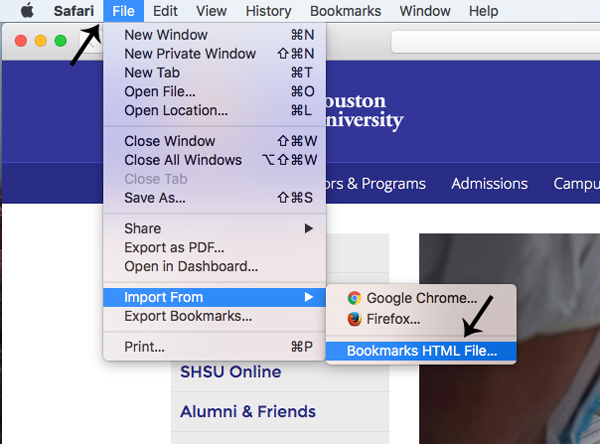Screen dimensions: 600x444
Task: Open the Edit menu
Action: click(x=165, y=11)
